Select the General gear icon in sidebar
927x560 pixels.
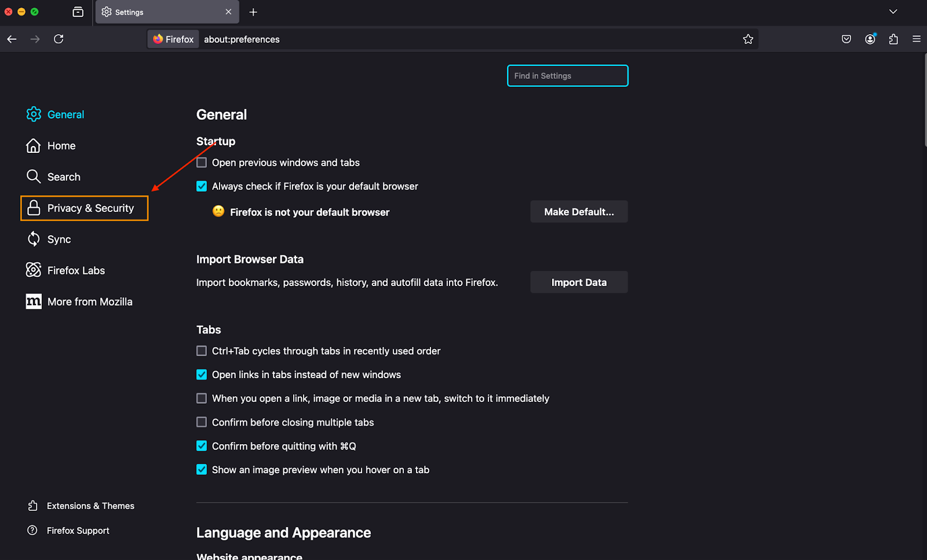(34, 114)
